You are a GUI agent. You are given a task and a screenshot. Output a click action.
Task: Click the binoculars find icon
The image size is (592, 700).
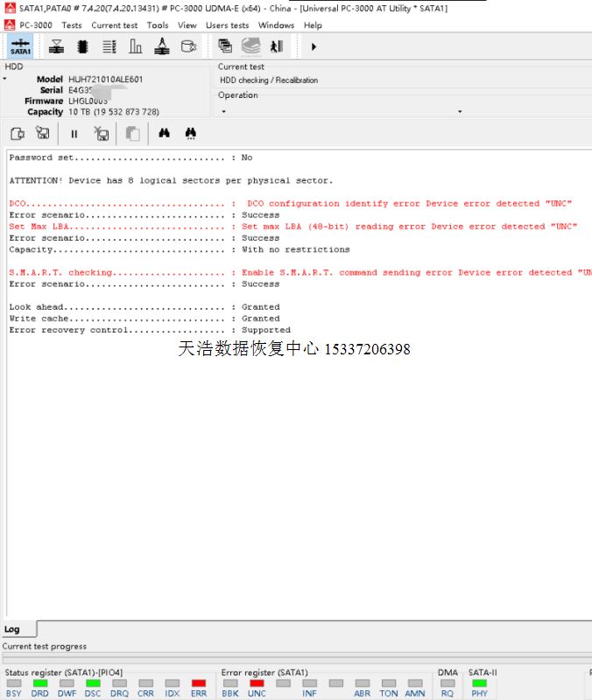tap(164, 134)
